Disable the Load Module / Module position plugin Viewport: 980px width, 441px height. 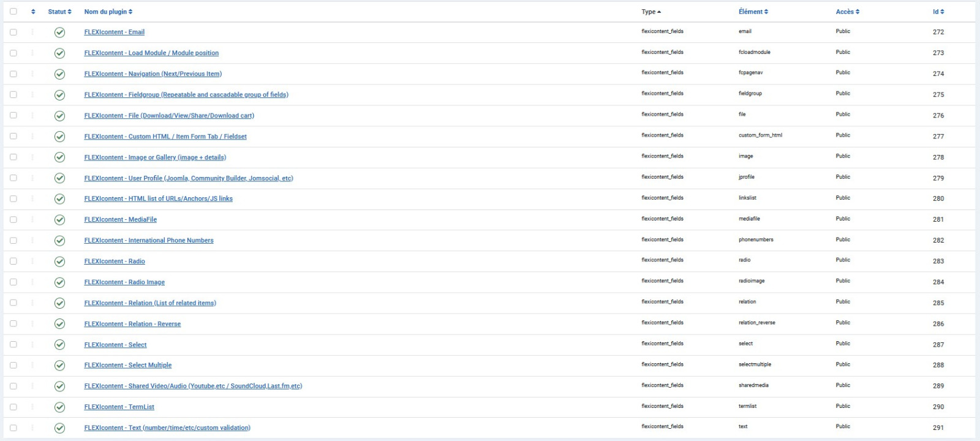coord(59,53)
